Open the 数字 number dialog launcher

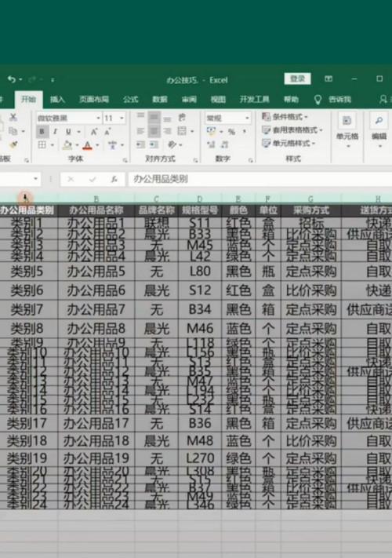251,161
